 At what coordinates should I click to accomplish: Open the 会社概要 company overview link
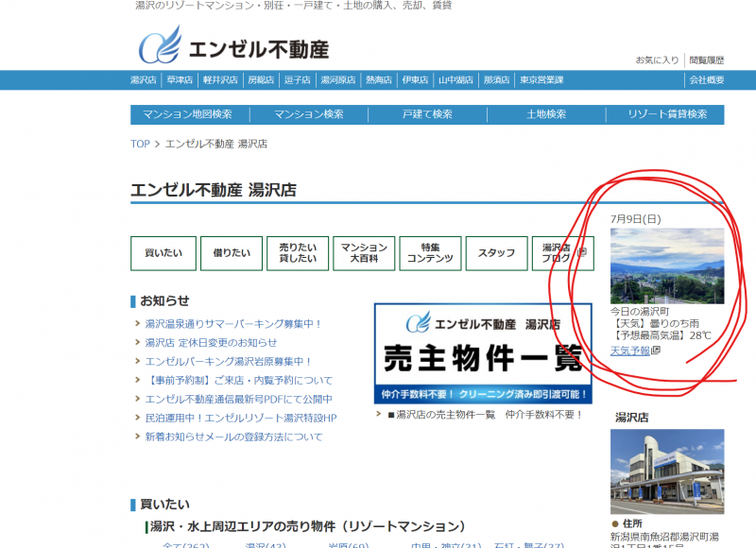click(706, 80)
